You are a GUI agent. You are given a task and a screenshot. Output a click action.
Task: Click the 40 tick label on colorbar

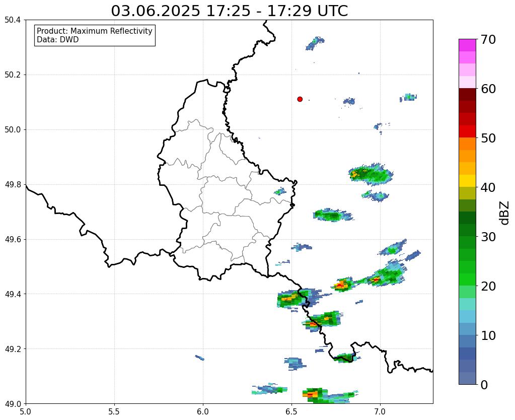coord(488,187)
